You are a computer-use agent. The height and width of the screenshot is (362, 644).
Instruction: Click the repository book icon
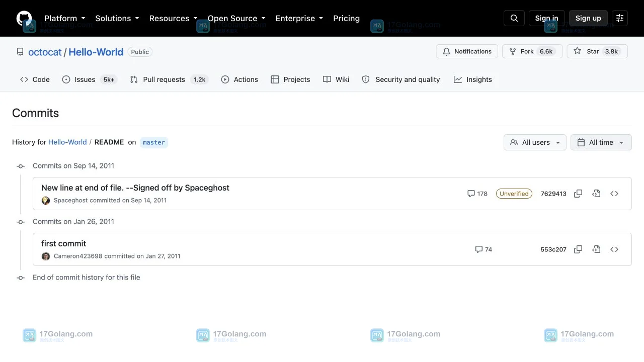[20, 52]
